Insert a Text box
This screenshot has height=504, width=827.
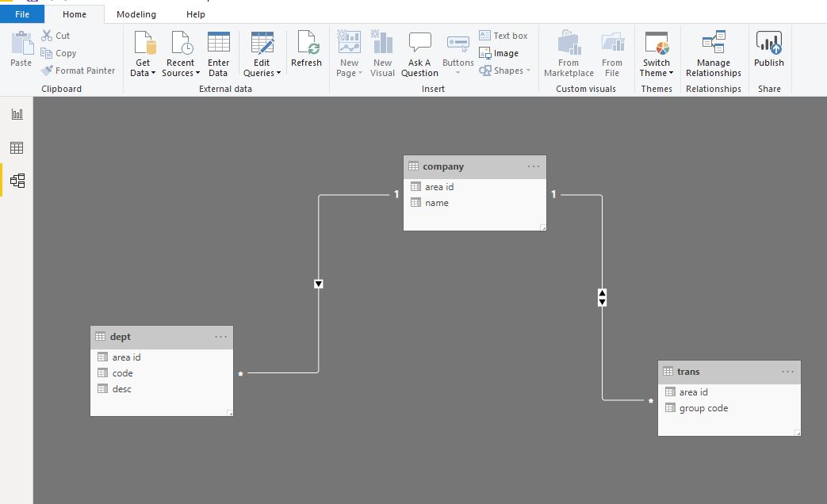(x=503, y=36)
